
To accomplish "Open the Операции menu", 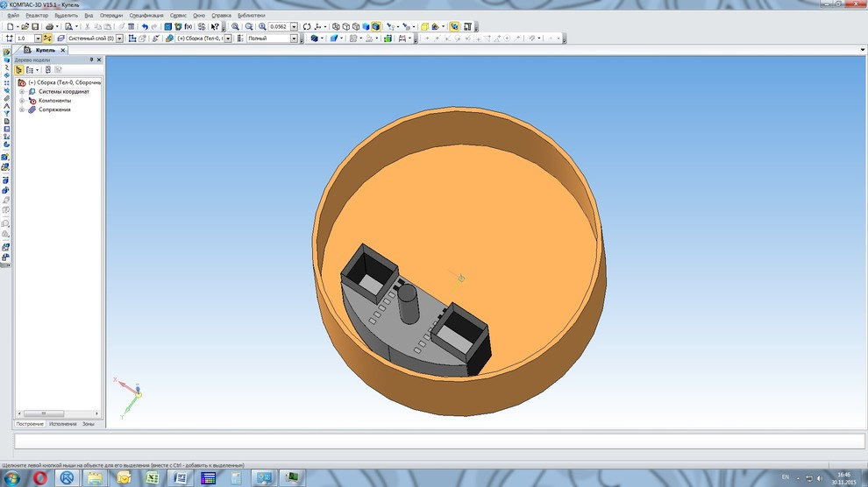I will click(x=111, y=15).
